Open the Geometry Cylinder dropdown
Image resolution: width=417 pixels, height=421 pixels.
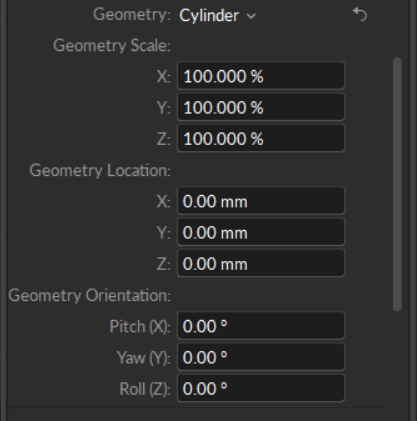point(218,16)
